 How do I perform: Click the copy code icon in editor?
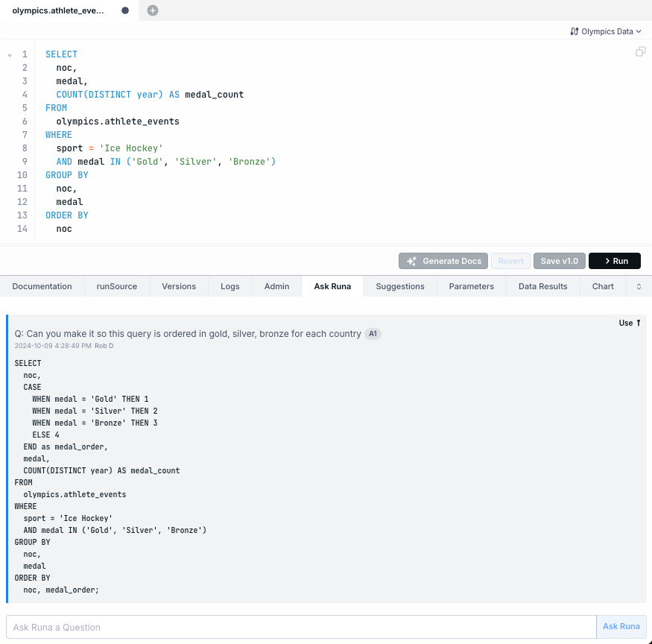[x=640, y=52]
